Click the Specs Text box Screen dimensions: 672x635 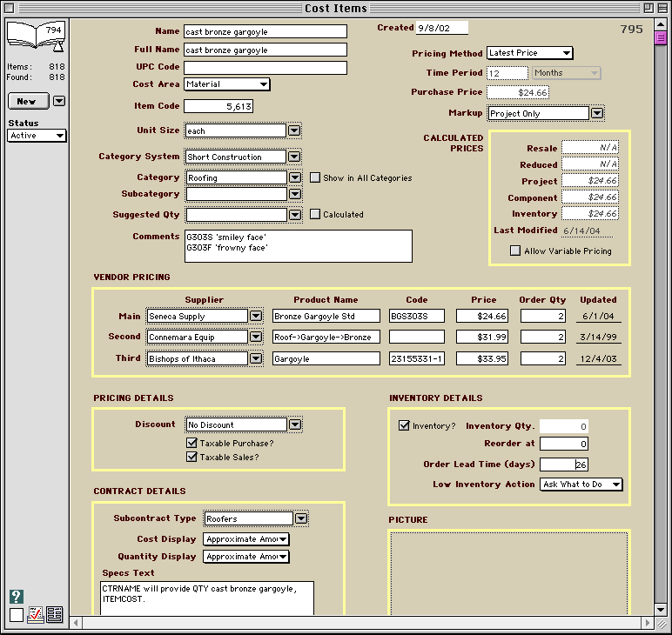click(207, 598)
